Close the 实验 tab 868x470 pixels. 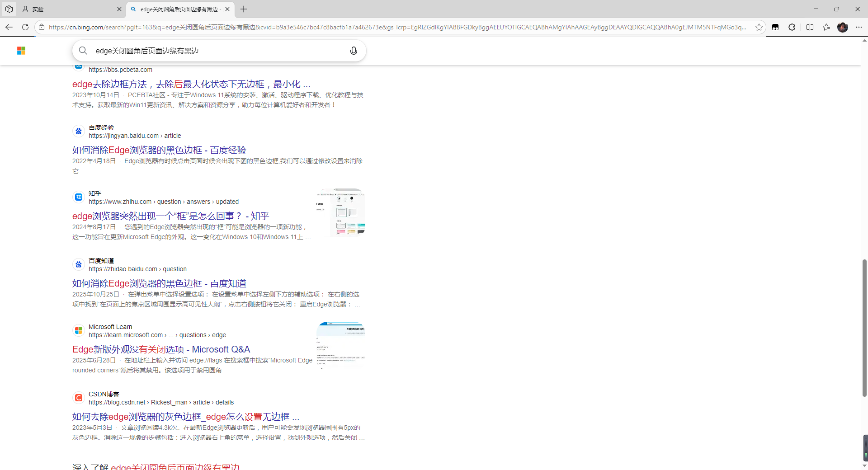coord(119,9)
